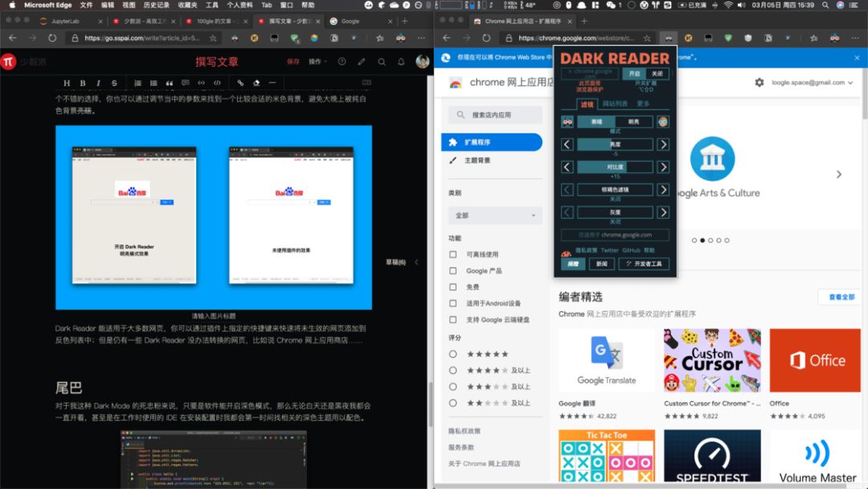Click the pencil write icon in sspai header
Viewport: 868px width, 489px height.
point(362,62)
